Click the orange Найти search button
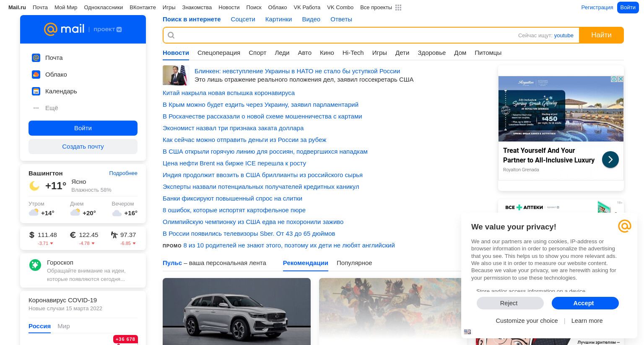The width and height of the screenshot is (644, 345). [601, 35]
